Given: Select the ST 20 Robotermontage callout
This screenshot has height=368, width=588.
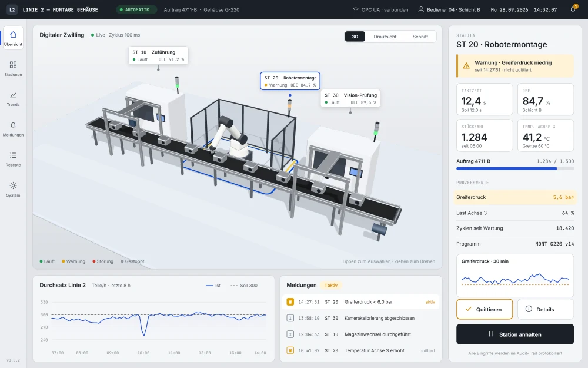Looking at the screenshot, I should tap(290, 81).
